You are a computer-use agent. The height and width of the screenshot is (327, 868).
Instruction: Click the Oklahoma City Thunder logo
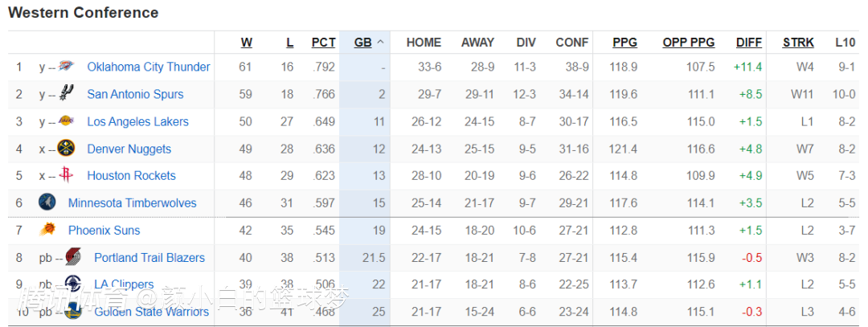click(67, 67)
